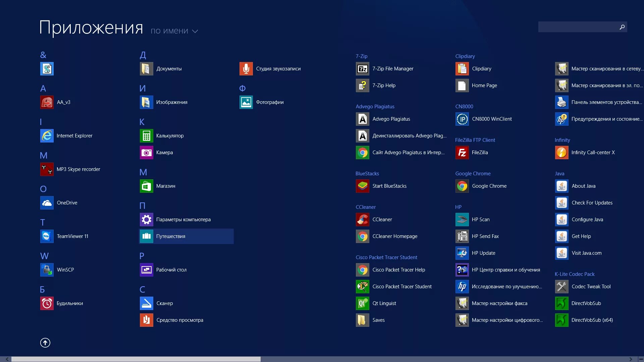The image size is (644, 362).
Task: Open About Java entry
Action: point(575,186)
